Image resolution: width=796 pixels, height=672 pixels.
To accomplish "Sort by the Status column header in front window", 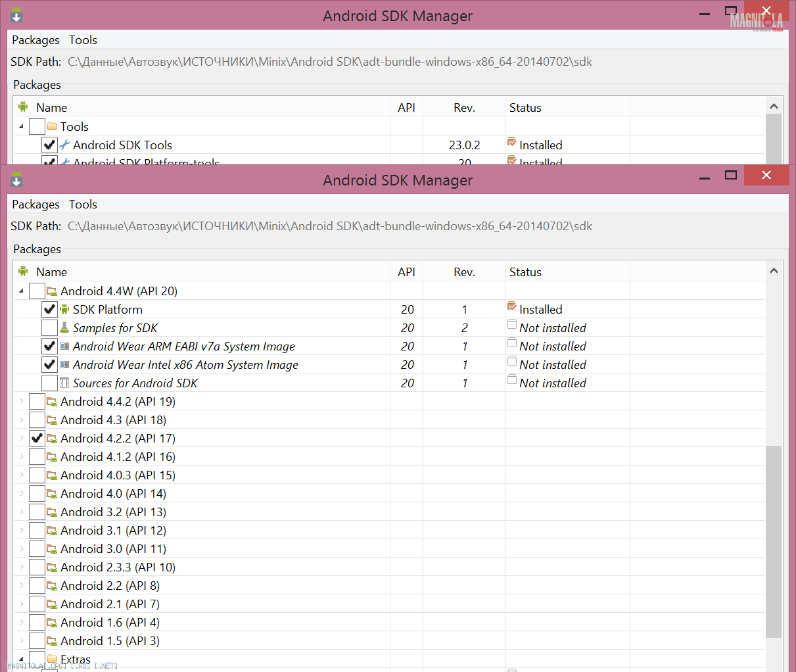I will 567,272.
